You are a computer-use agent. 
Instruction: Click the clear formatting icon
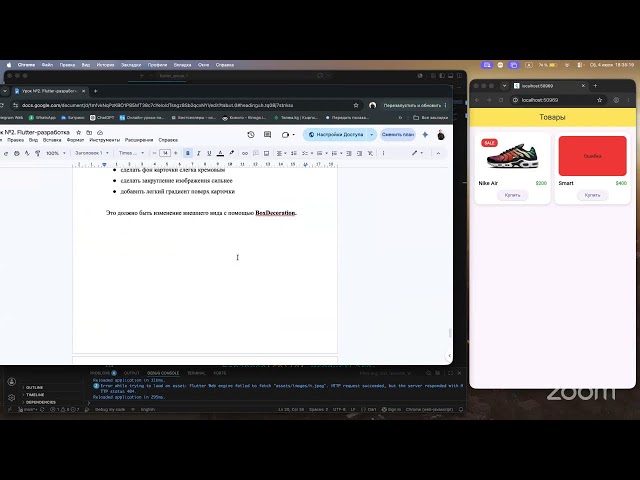click(x=370, y=153)
